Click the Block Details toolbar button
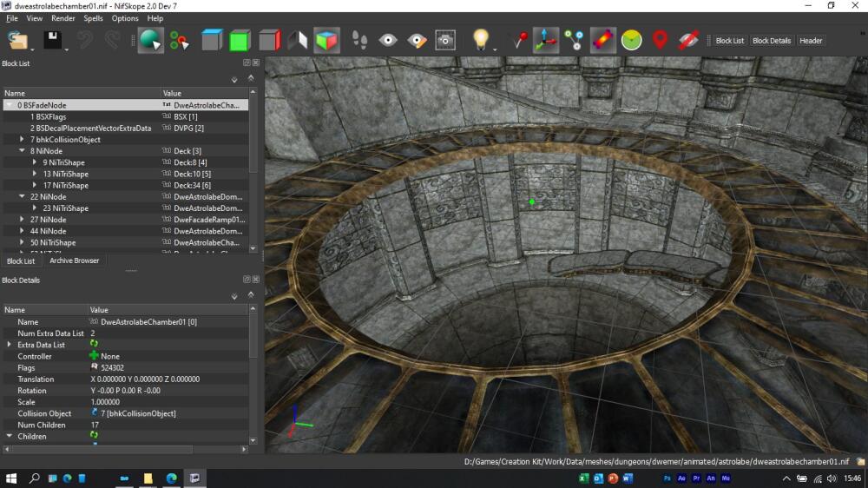The image size is (868, 488). [x=771, y=41]
